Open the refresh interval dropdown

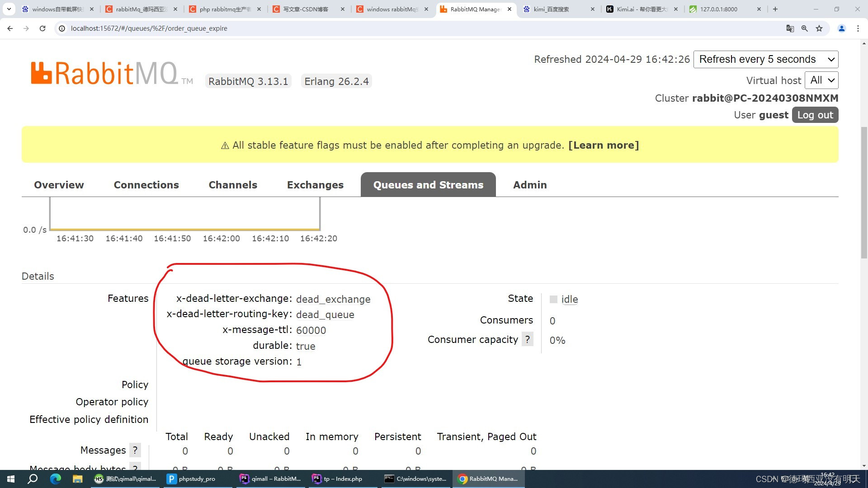[x=766, y=59]
